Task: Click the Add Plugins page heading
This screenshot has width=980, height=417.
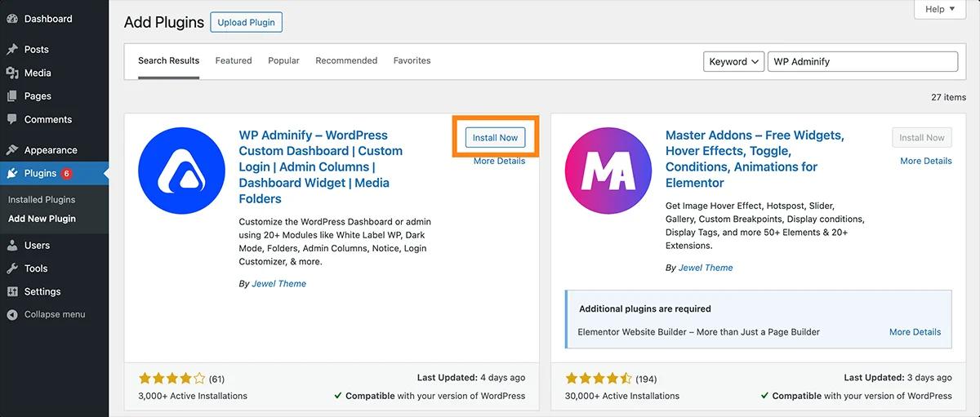Action: click(x=164, y=22)
